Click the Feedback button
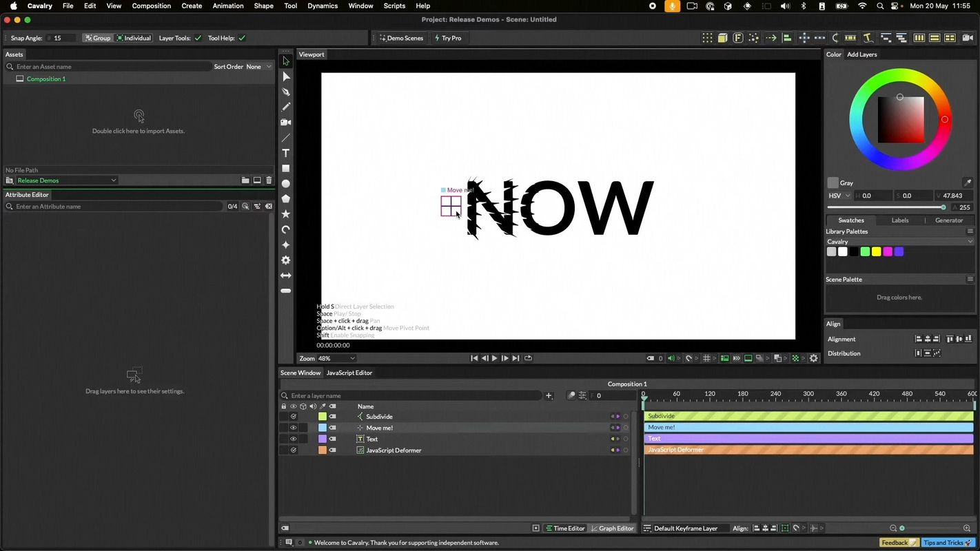 click(899, 543)
